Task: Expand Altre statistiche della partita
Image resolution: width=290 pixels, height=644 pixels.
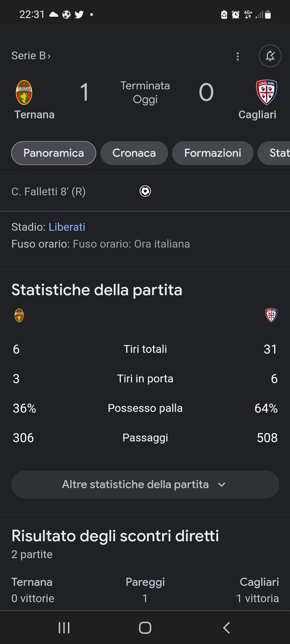Action: tap(145, 485)
